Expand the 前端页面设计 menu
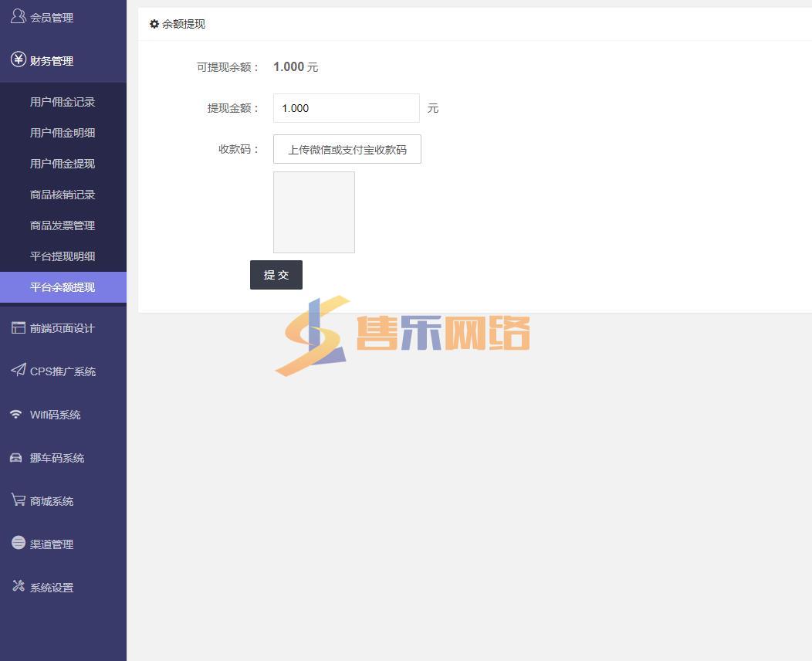 (63, 328)
